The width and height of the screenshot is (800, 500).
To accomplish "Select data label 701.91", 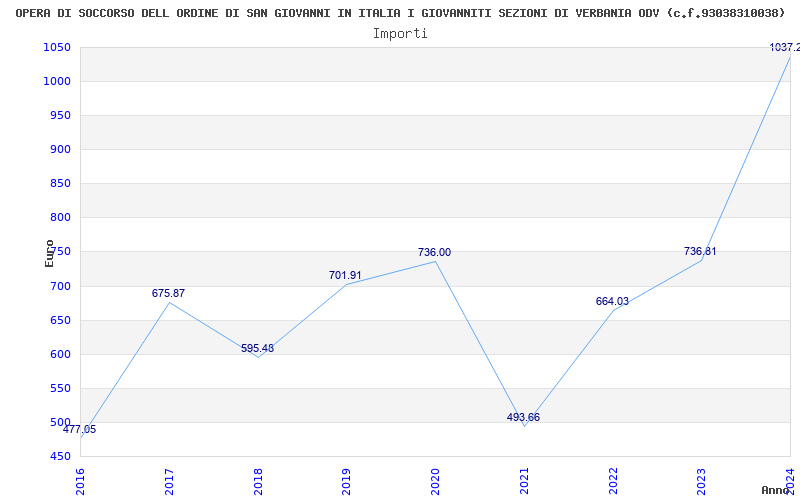I will click(345, 276).
